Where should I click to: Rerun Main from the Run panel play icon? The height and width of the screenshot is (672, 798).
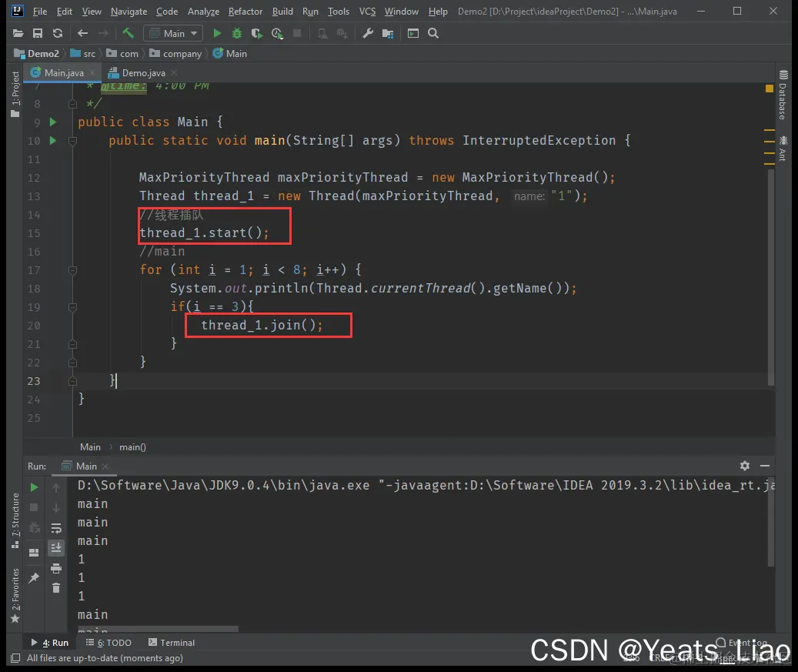[34, 487]
